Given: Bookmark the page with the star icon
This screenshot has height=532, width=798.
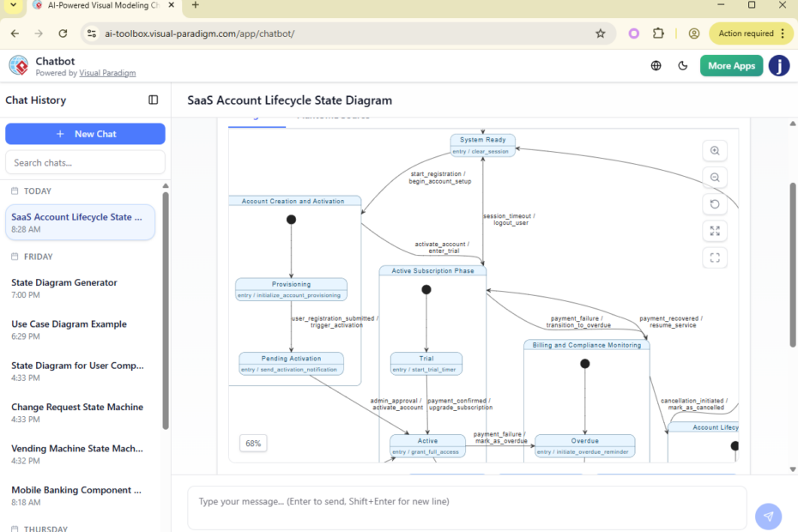Looking at the screenshot, I should (x=600, y=33).
